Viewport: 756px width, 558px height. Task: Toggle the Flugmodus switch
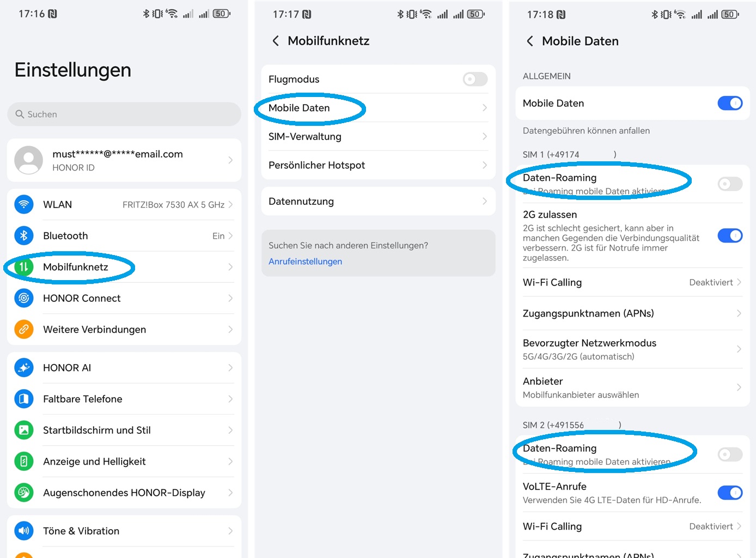[x=475, y=79]
